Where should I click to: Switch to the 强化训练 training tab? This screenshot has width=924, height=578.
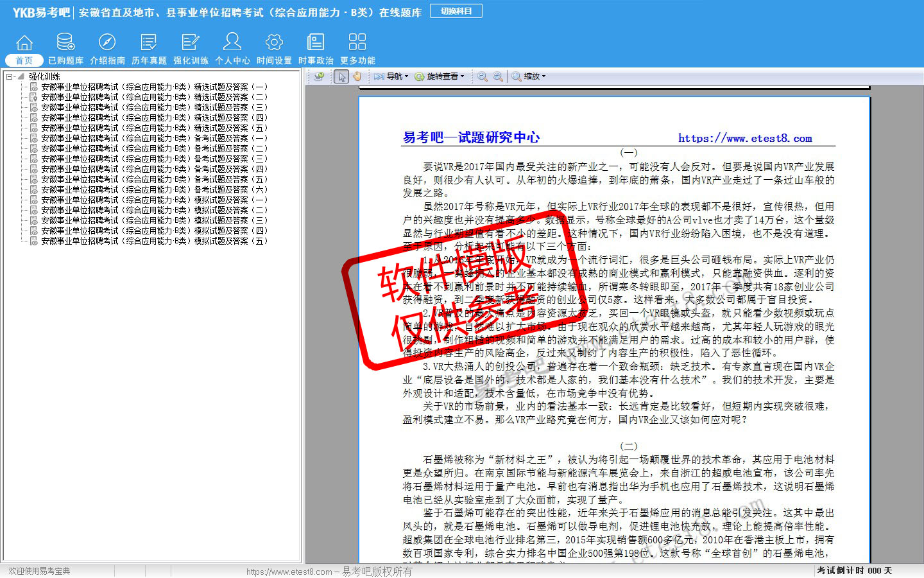(x=191, y=60)
